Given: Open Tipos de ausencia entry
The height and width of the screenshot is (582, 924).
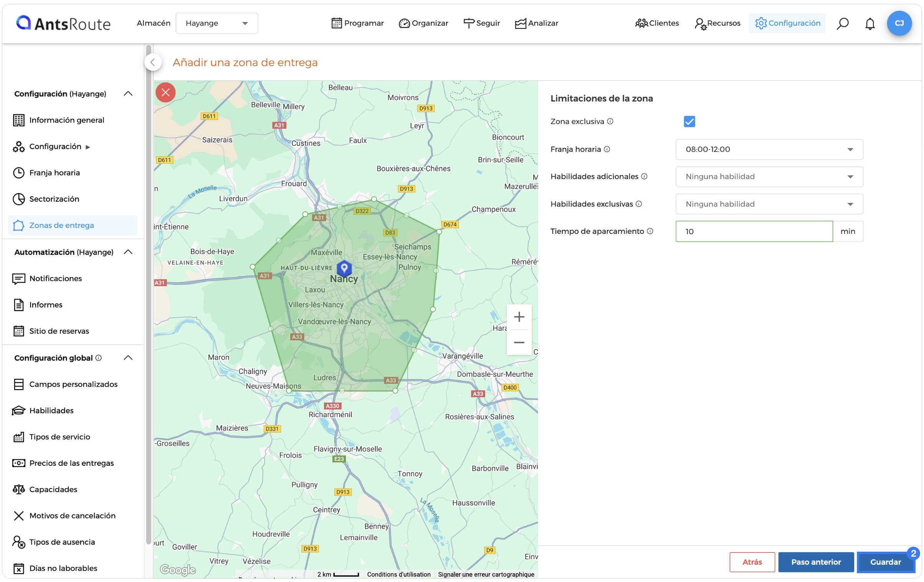Looking at the screenshot, I should (x=72, y=542).
